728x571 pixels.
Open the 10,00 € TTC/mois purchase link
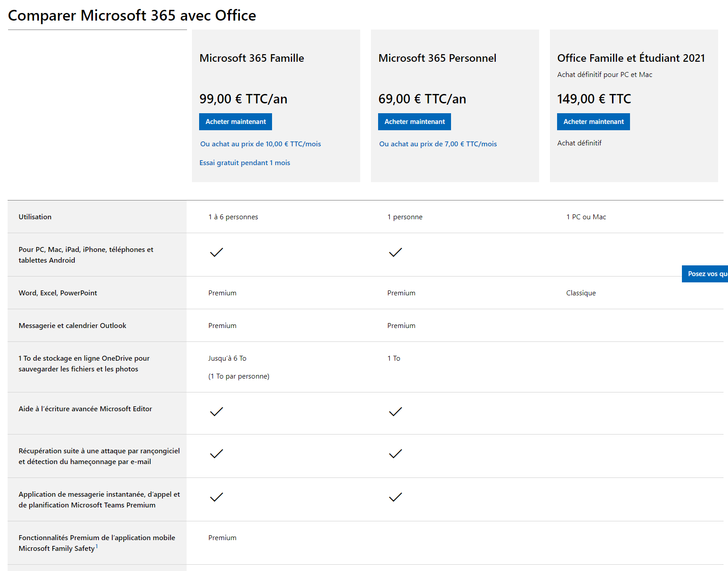coord(260,144)
